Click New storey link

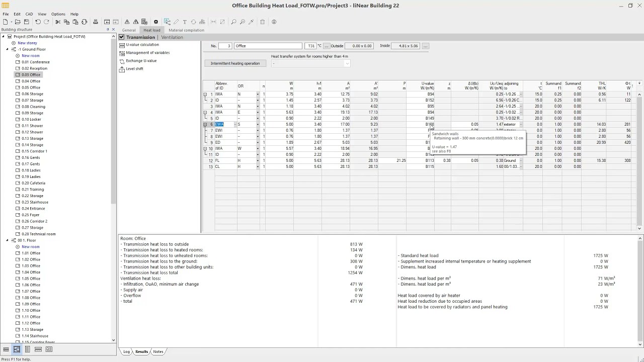[x=27, y=43]
